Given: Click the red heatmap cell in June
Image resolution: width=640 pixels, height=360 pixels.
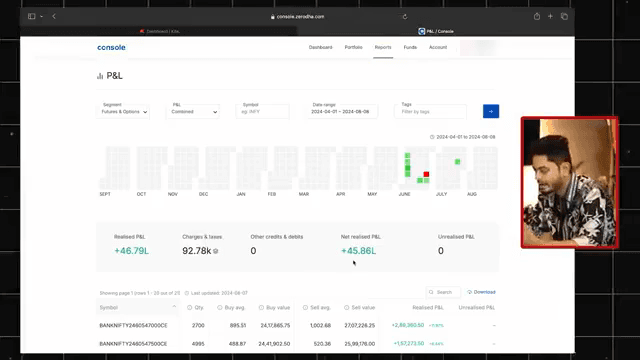Looking at the screenshot, I should pyautogui.click(x=426, y=174).
